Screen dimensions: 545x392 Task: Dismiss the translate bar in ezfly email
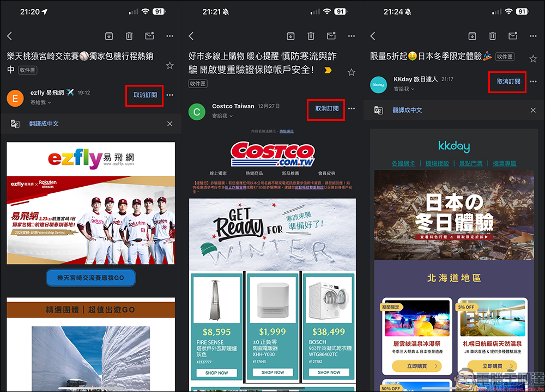pos(169,124)
